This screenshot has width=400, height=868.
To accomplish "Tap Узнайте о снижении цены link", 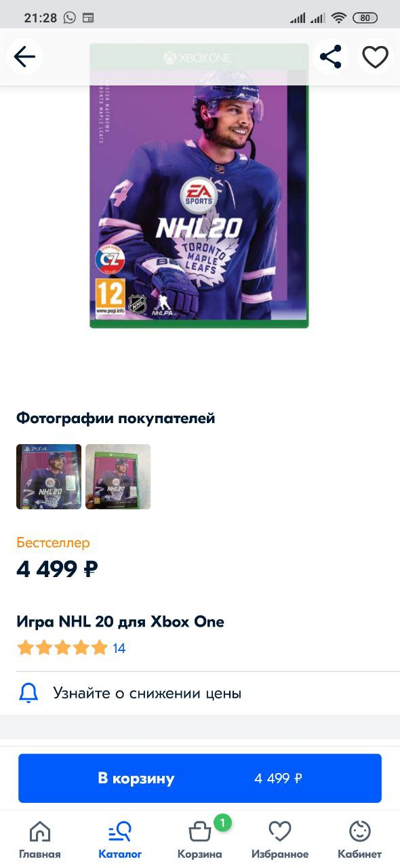I will click(147, 693).
